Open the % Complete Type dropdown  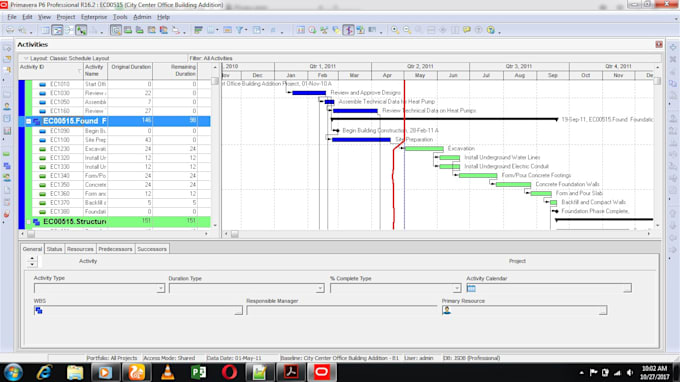tap(456, 288)
